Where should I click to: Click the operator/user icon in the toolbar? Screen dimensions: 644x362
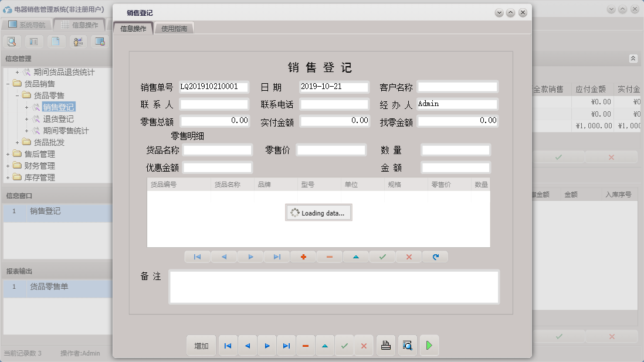coord(77,42)
